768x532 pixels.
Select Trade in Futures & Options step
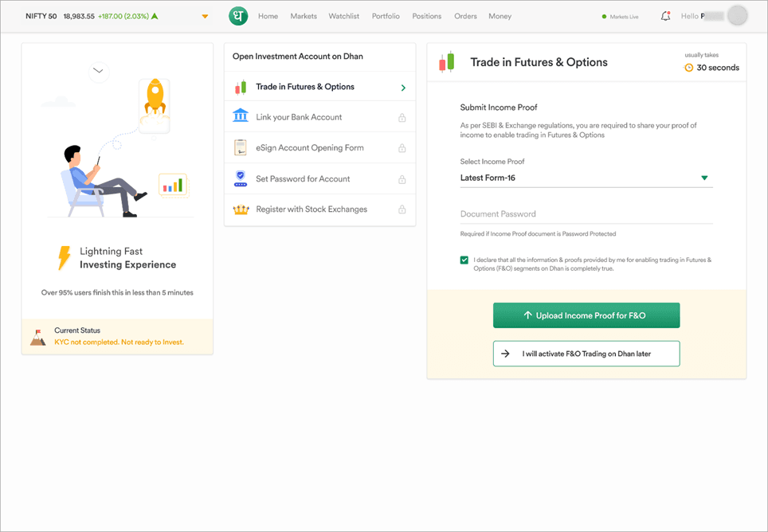[x=304, y=87]
